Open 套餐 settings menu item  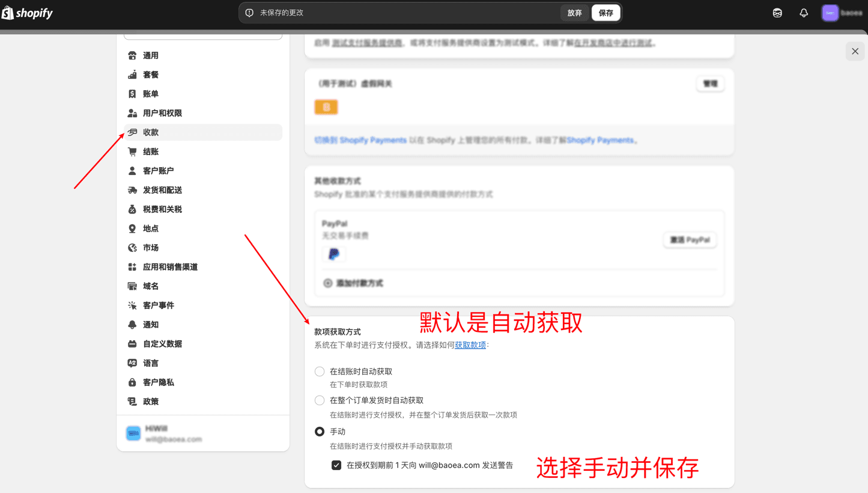[203, 75]
